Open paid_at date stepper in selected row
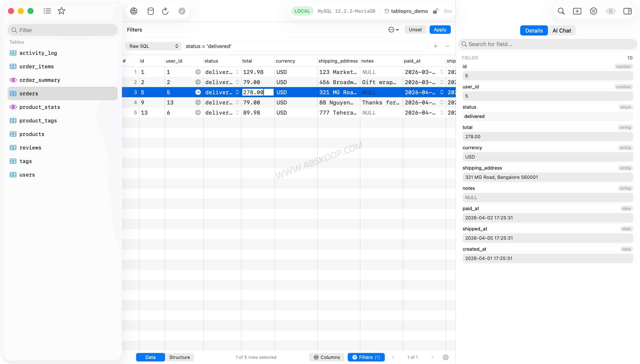 [x=441, y=92]
